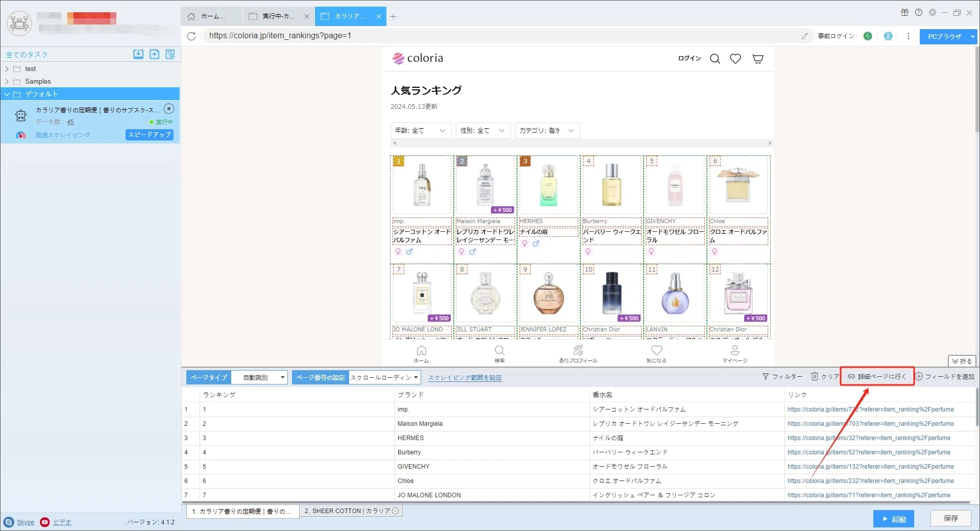Switch to the ホーム tab
Viewport: 980px width, 531px height.
[211, 16]
